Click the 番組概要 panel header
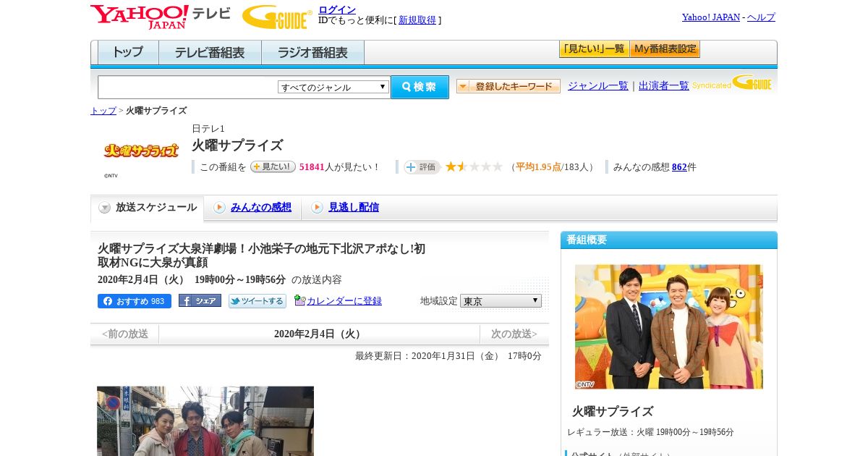 [x=669, y=240]
